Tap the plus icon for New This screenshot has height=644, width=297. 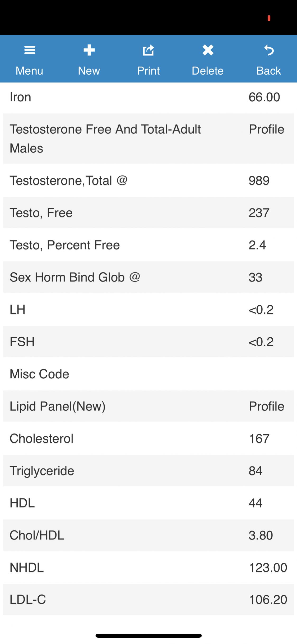point(89,50)
